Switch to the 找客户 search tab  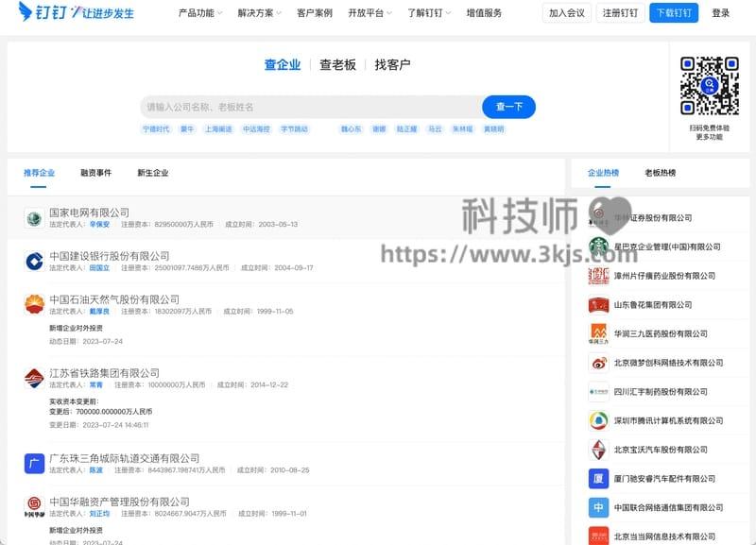pyautogui.click(x=392, y=64)
